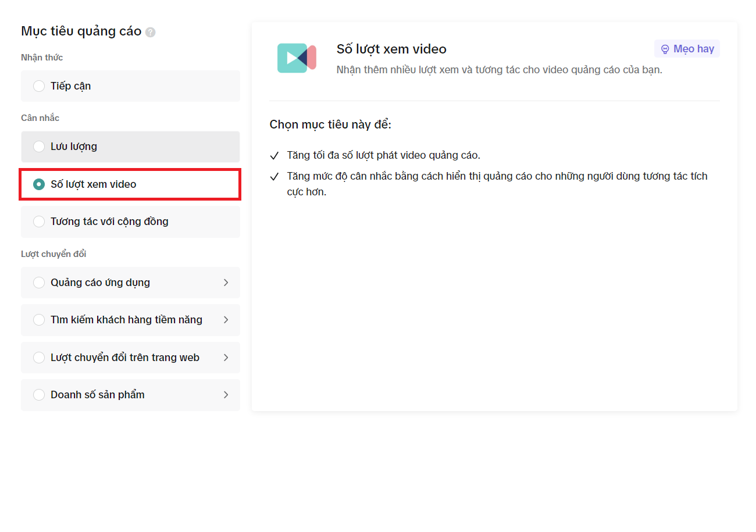Open the Mẹo hay tips button
The width and height of the screenshot is (756, 532).
coord(687,49)
